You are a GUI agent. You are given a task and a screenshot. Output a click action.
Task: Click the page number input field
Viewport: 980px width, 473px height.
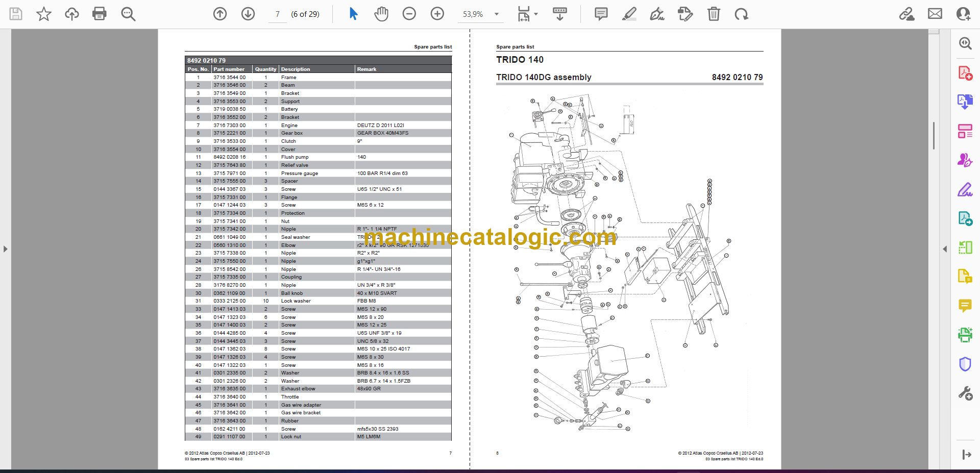pyautogui.click(x=278, y=14)
